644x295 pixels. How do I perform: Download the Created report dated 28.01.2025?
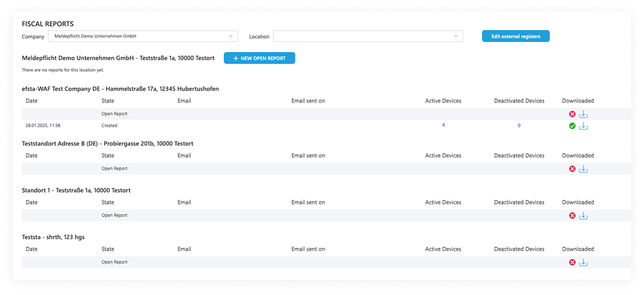[583, 126]
